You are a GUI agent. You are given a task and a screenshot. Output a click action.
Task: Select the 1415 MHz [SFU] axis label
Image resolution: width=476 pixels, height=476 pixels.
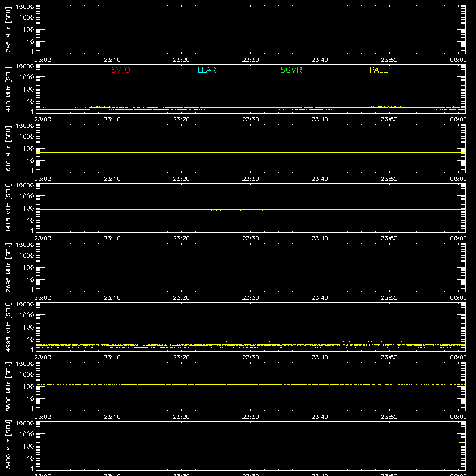(8, 208)
